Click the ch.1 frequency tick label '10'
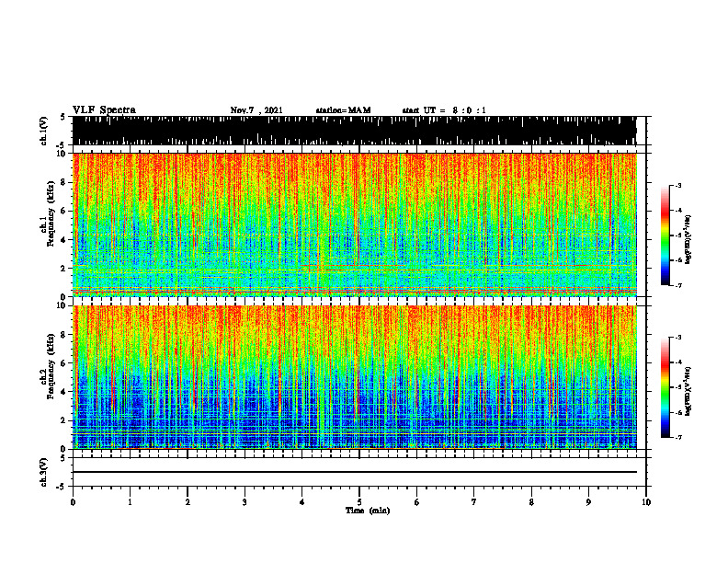The image size is (728, 563). pos(63,154)
